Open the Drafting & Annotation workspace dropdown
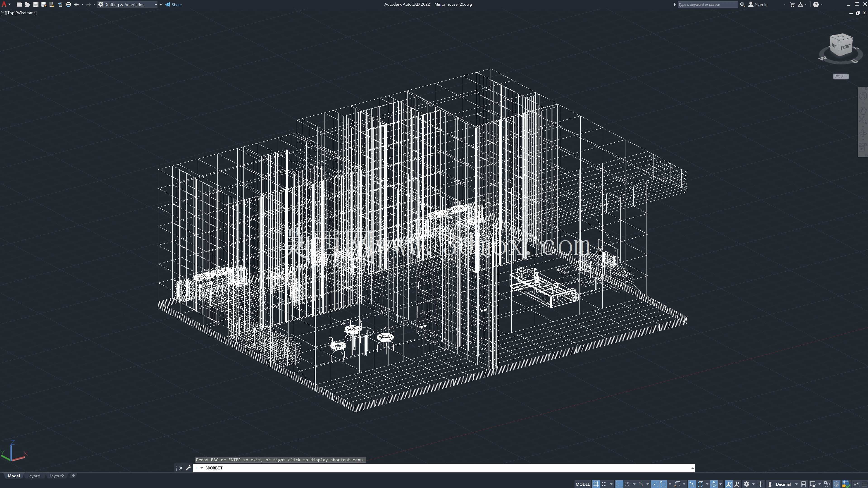This screenshot has width=868, height=488. (x=128, y=4)
